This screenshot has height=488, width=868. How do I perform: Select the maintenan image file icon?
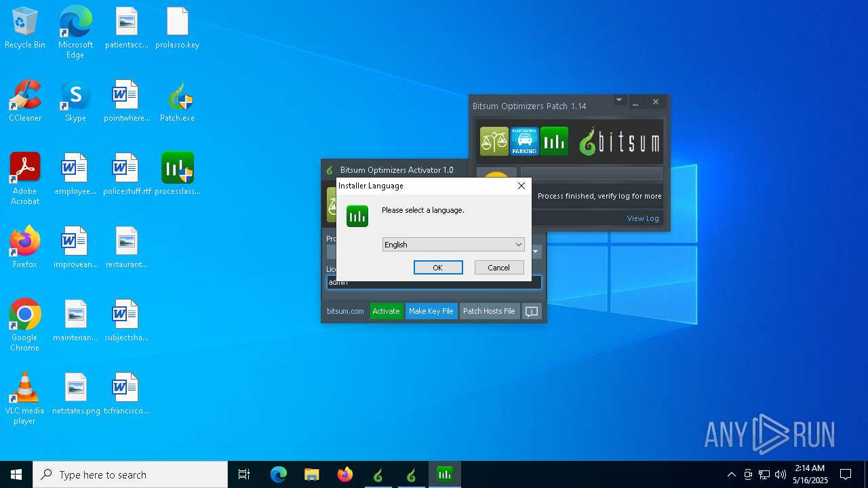75,321
